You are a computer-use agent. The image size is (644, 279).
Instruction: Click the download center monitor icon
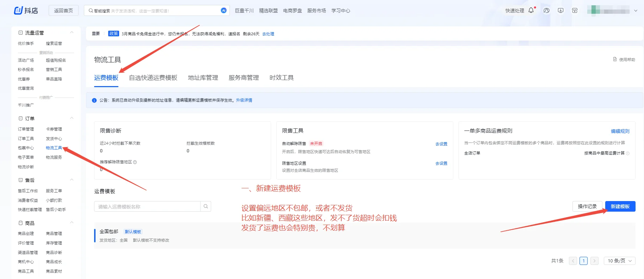pos(560,11)
